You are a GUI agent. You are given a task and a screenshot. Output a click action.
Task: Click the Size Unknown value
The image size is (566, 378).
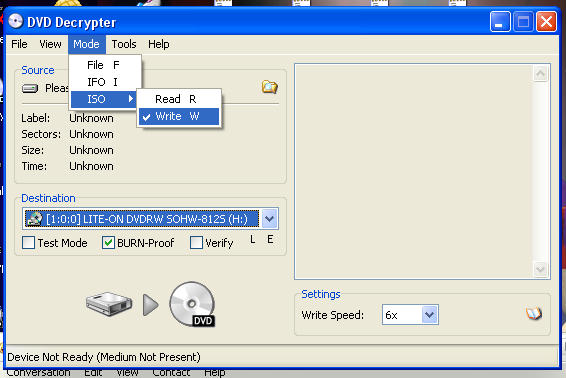[x=91, y=150]
